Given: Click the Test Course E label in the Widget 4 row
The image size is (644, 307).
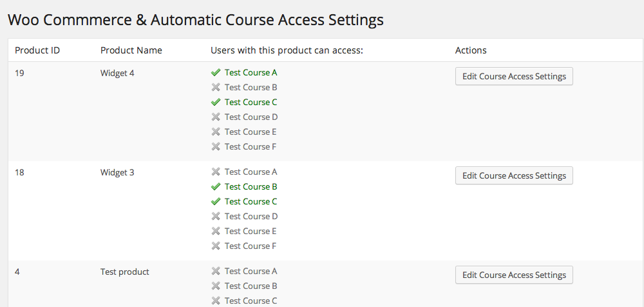Looking at the screenshot, I should 251,132.
